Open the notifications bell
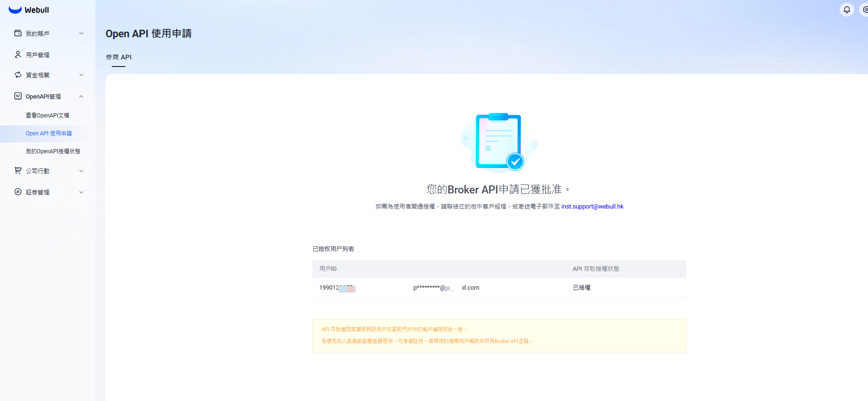868x401 pixels. 847,9
